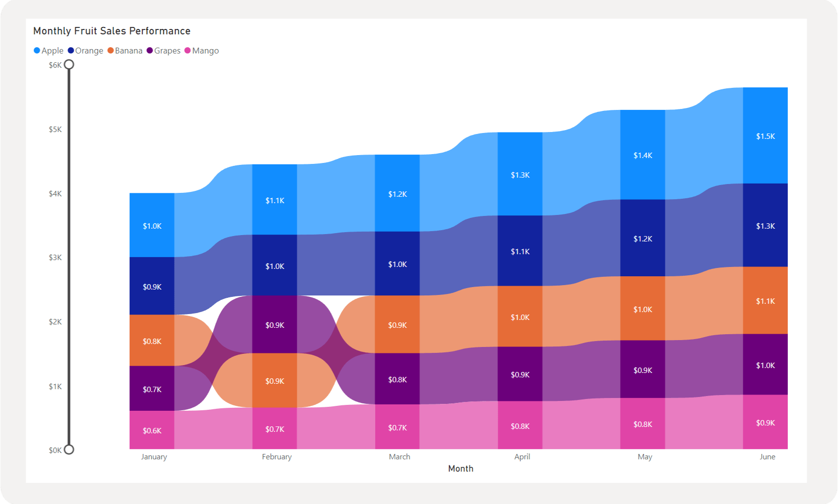Select the $1.5K Apple segment for June

[765, 136]
